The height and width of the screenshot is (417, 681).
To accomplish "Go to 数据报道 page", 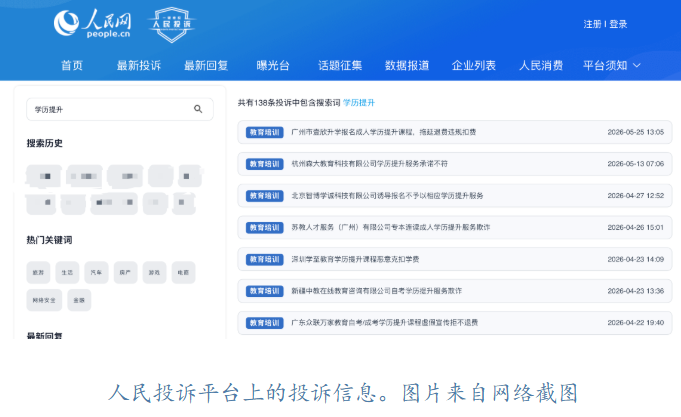I will [x=407, y=66].
